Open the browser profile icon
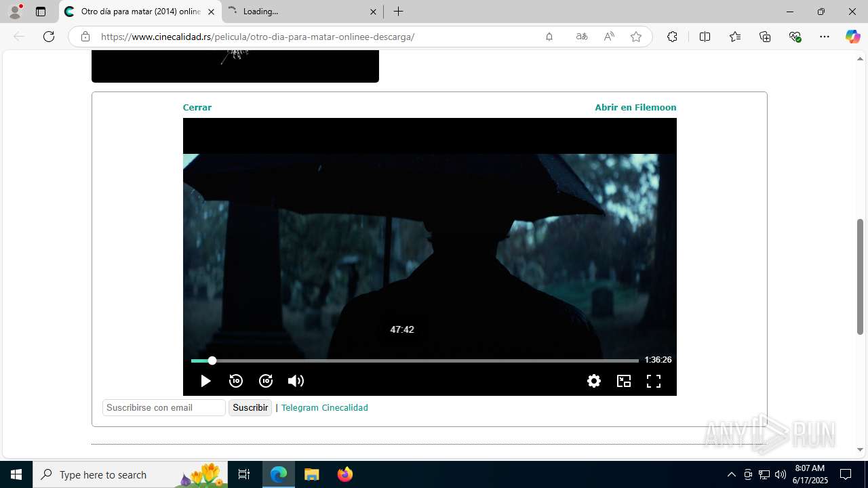The image size is (868, 488). click(15, 12)
